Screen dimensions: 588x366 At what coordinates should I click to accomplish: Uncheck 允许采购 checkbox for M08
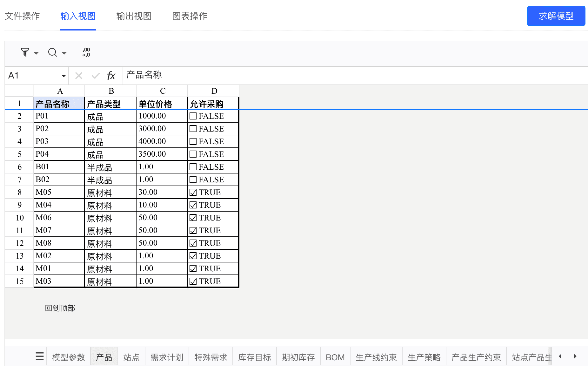tap(193, 243)
